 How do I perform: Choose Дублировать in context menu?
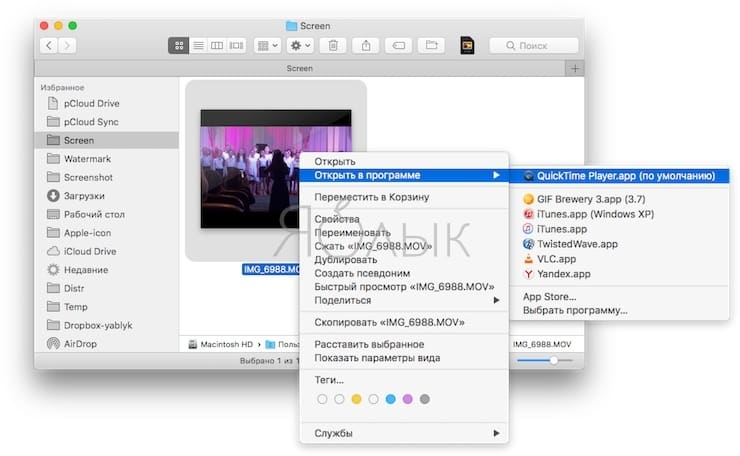tap(404, 260)
